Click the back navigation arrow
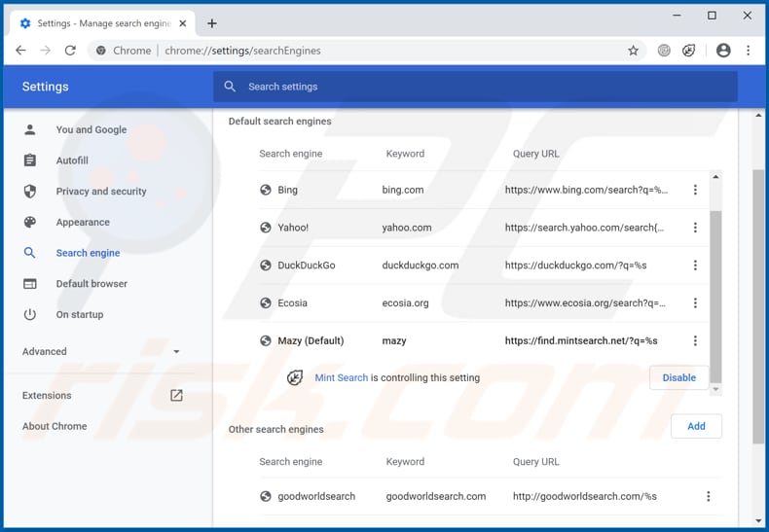 21,51
